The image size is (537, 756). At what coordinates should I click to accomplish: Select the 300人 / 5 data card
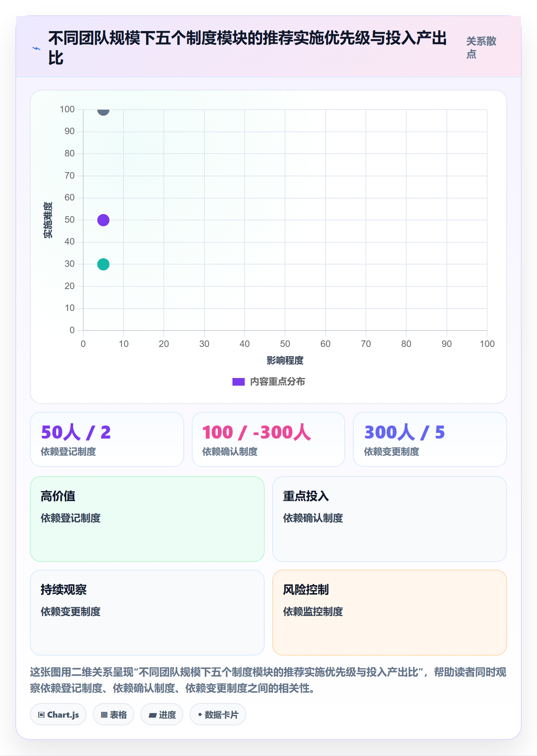click(430, 439)
